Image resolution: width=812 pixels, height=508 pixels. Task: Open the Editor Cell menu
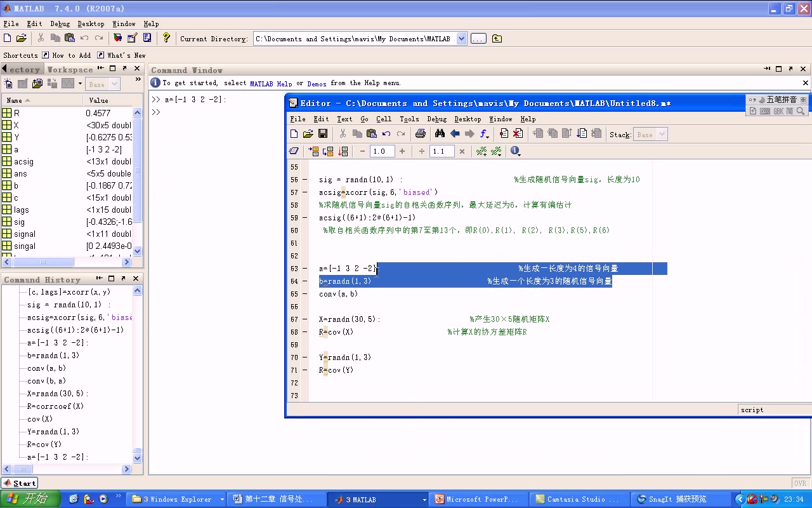point(384,119)
